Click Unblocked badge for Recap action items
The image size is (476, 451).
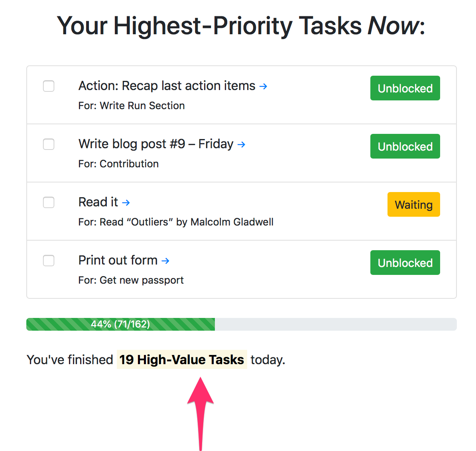(x=405, y=88)
